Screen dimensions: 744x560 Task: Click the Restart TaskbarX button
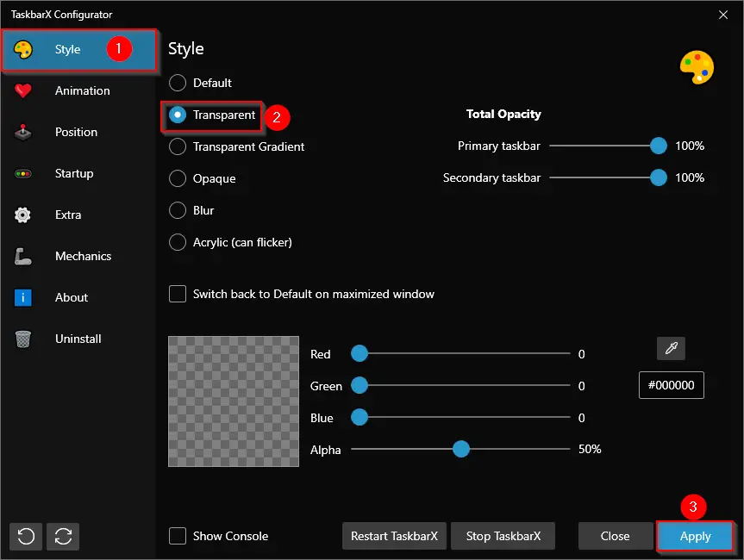pyautogui.click(x=394, y=536)
